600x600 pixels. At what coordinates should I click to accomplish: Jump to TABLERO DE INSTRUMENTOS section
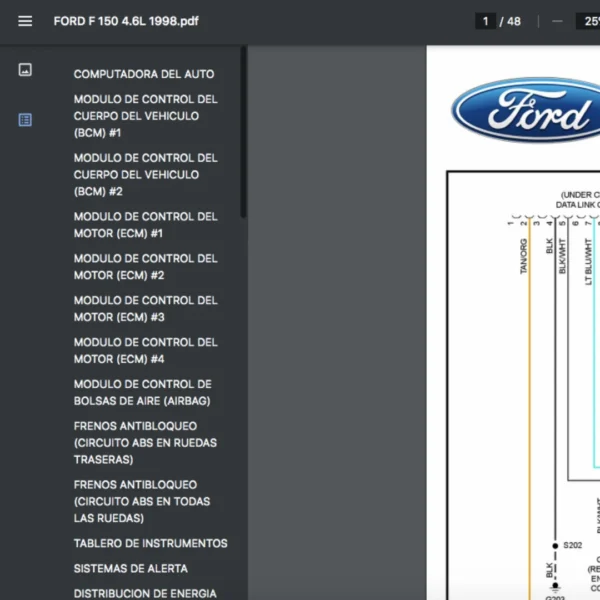(x=150, y=544)
